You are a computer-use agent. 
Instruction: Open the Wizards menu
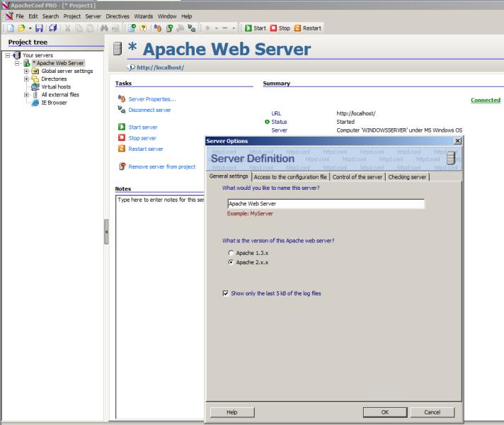[144, 16]
